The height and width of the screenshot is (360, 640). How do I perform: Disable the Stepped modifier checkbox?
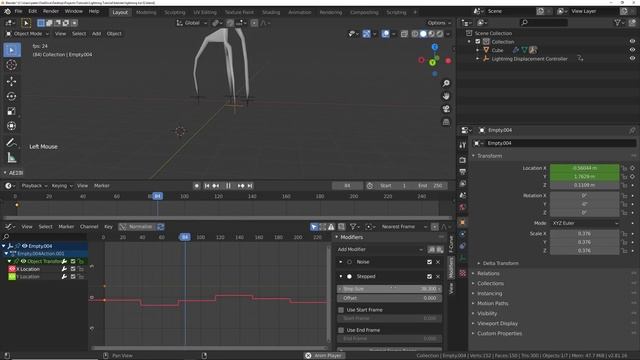429,277
